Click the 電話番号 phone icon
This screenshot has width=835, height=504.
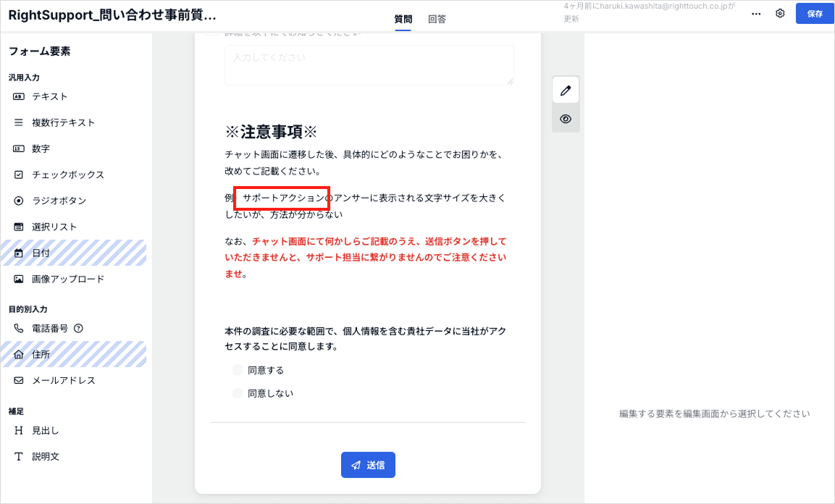[x=19, y=328]
